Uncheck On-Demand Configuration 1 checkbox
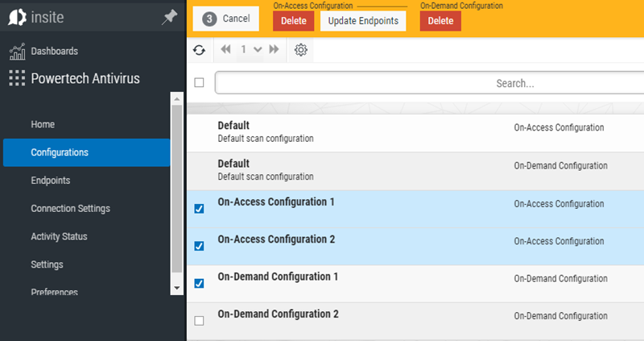 199,284
